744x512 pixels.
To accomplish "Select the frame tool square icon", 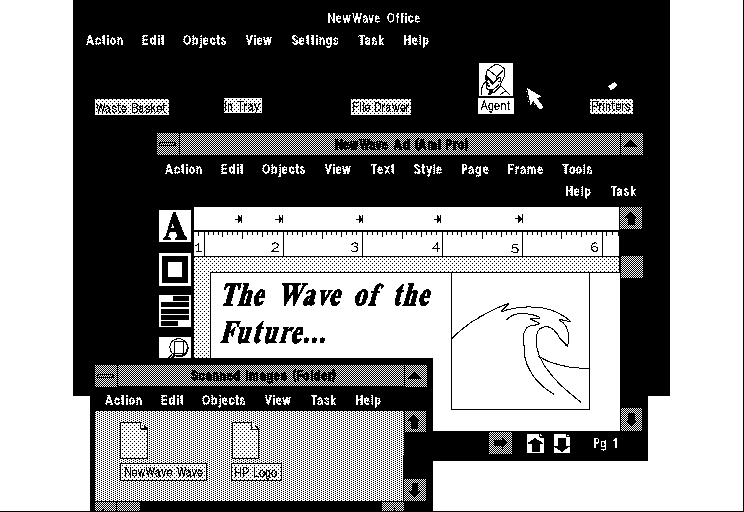I will pyautogui.click(x=175, y=268).
